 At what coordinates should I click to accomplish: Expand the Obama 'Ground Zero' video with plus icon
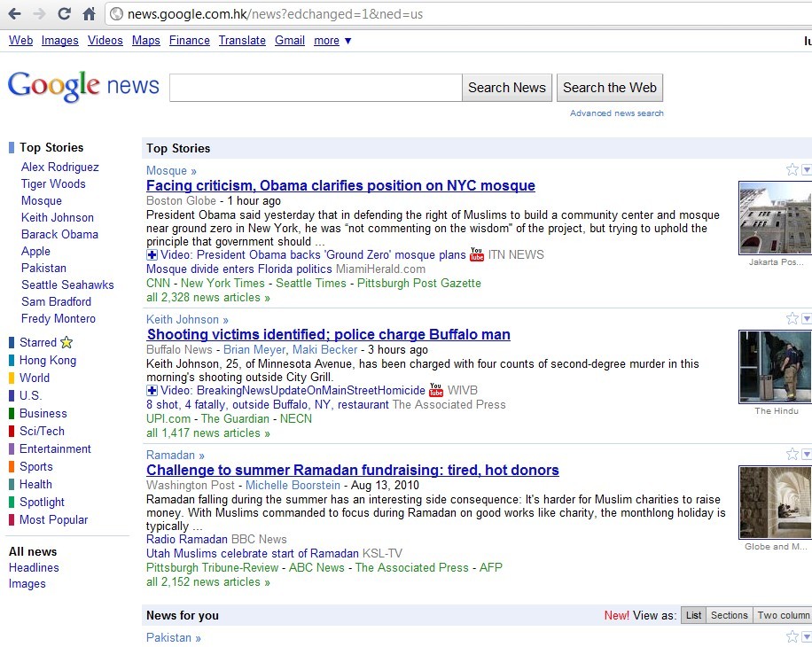click(152, 255)
